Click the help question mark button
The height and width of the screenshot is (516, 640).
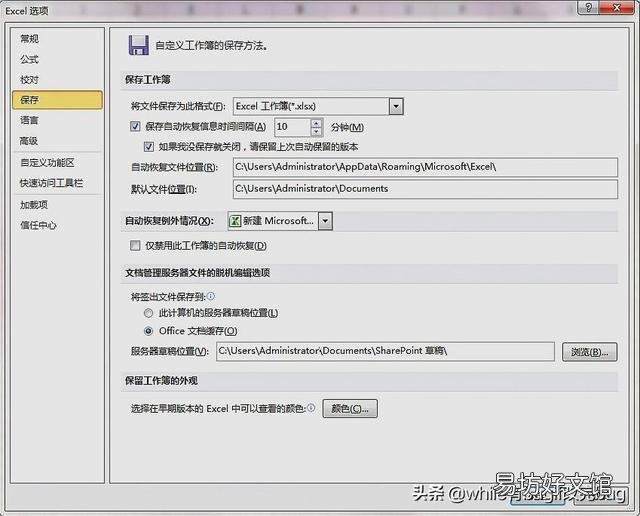pyautogui.click(x=589, y=7)
